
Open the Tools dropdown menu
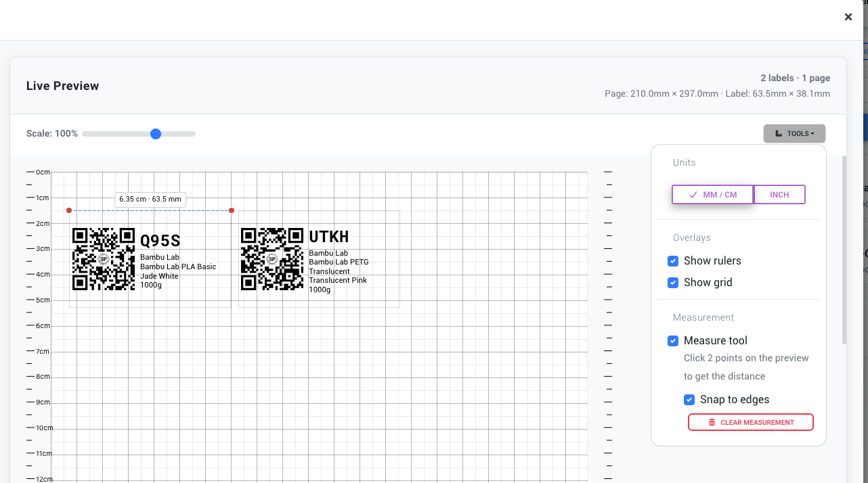pos(794,133)
